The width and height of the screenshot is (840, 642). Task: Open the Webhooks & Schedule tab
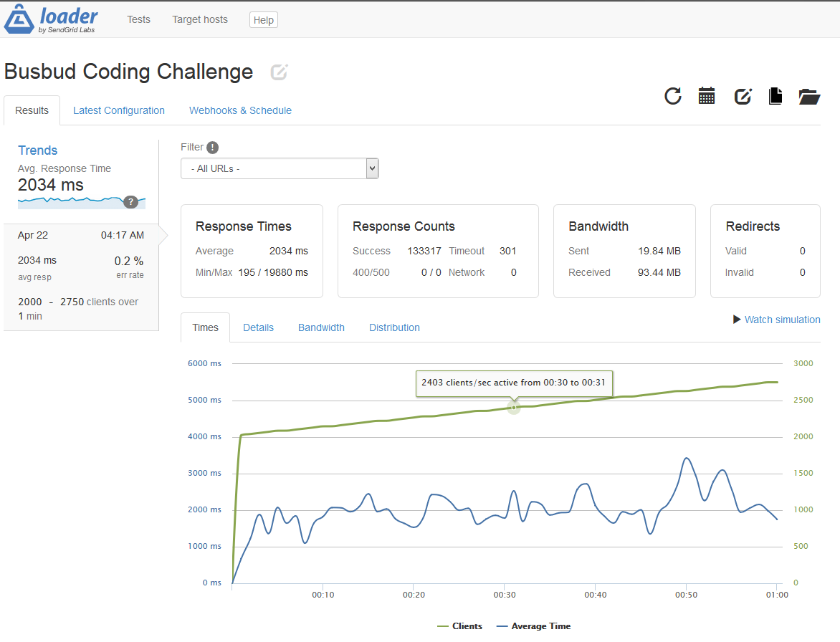pyautogui.click(x=240, y=110)
